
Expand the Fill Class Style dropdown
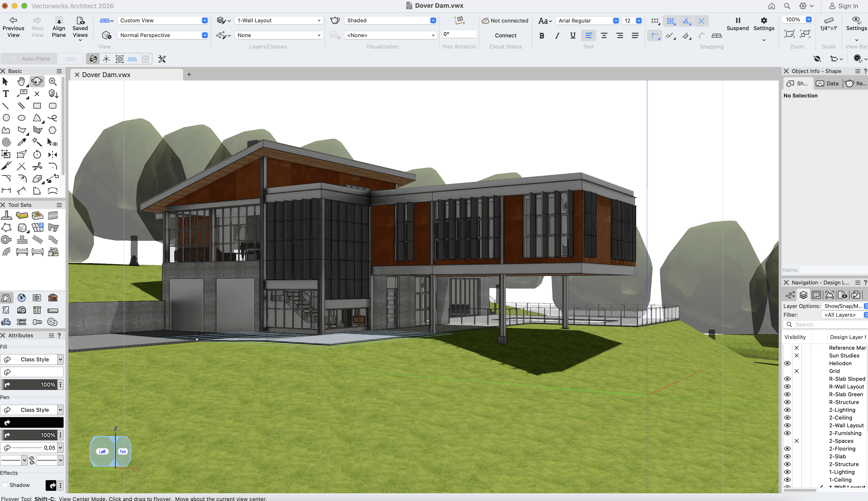coord(60,359)
